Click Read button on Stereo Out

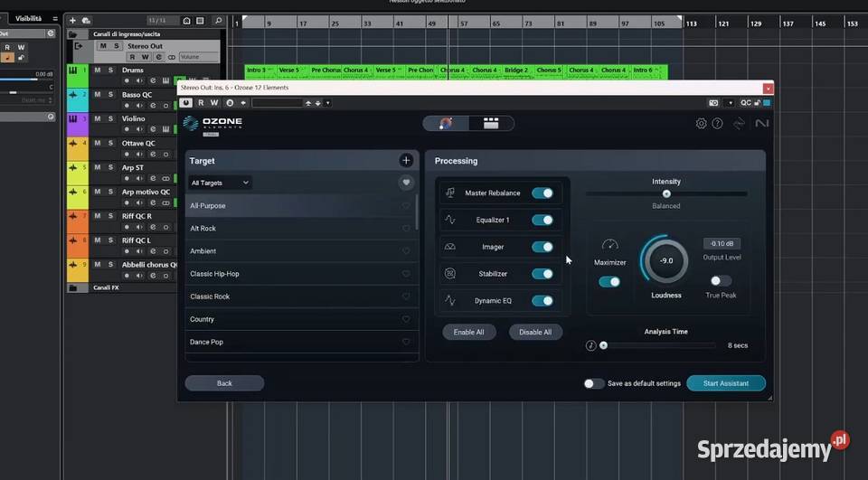132,57
